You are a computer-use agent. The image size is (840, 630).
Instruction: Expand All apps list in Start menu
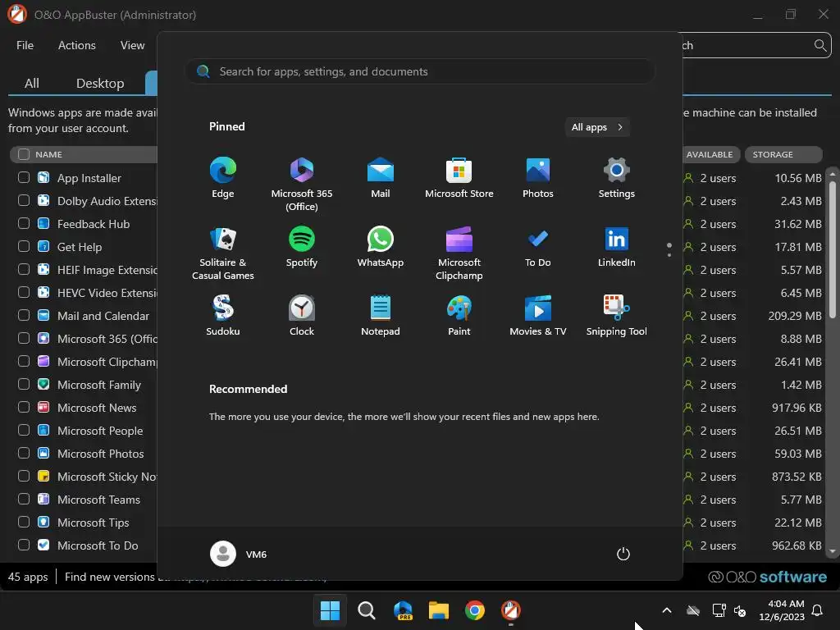tap(597, 127)
